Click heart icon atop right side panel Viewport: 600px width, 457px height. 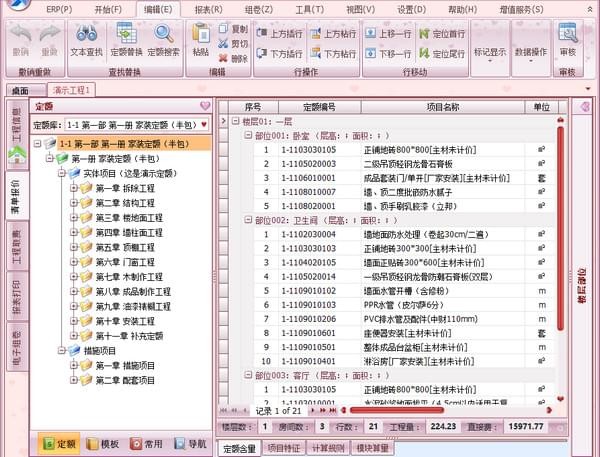(585, 106)
